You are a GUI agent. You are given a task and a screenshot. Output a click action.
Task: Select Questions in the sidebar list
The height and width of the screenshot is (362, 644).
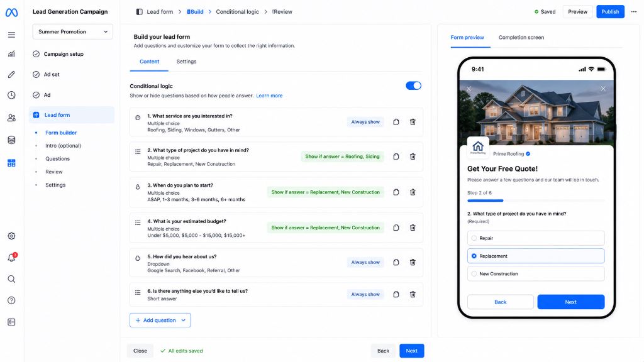[x=57, y=159]
